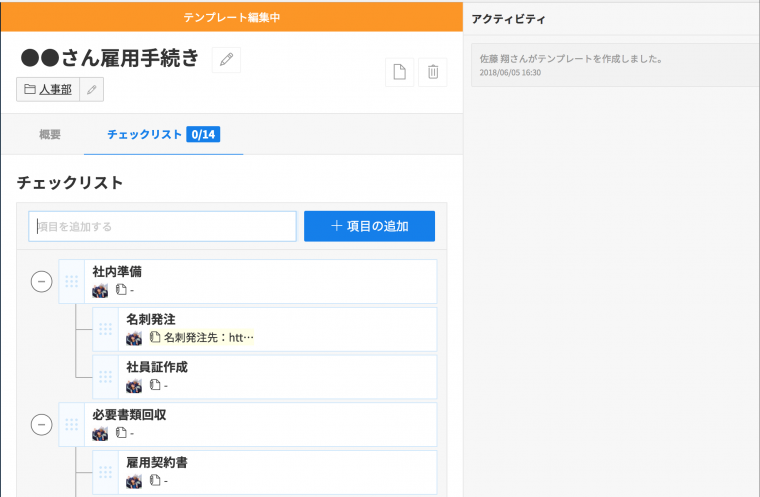The image size is (760, 497).
Task: Focus the 項目を追加する input field
Action: (163, 226)
